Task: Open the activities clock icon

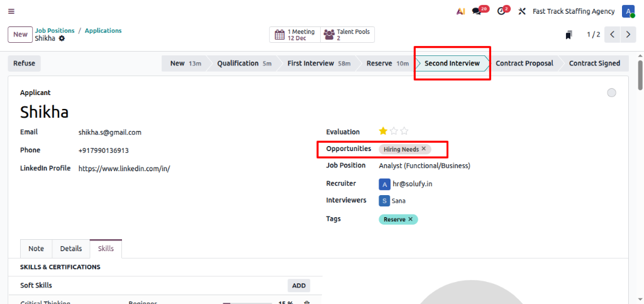Action: click(501, 11)
